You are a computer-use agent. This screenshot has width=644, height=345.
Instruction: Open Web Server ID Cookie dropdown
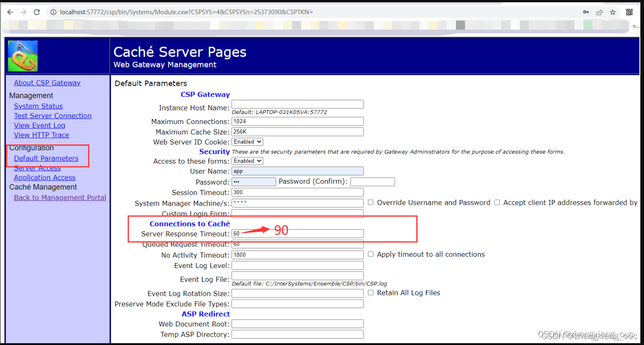pyautogui.click(x=248, y=142)
